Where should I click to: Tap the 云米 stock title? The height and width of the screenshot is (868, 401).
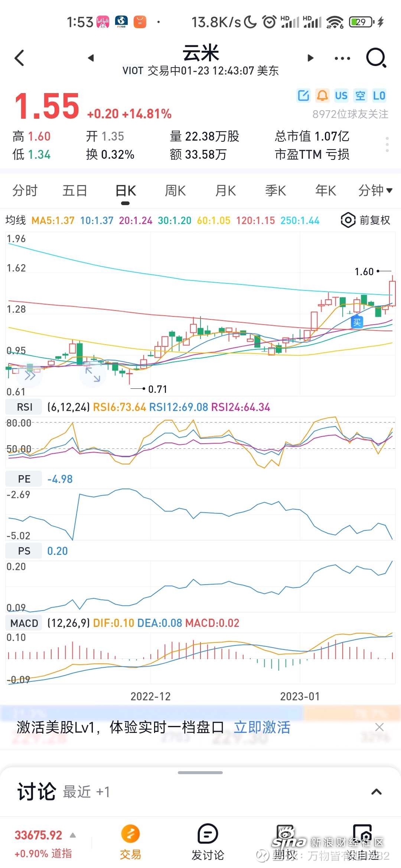(x=201, y=53)
